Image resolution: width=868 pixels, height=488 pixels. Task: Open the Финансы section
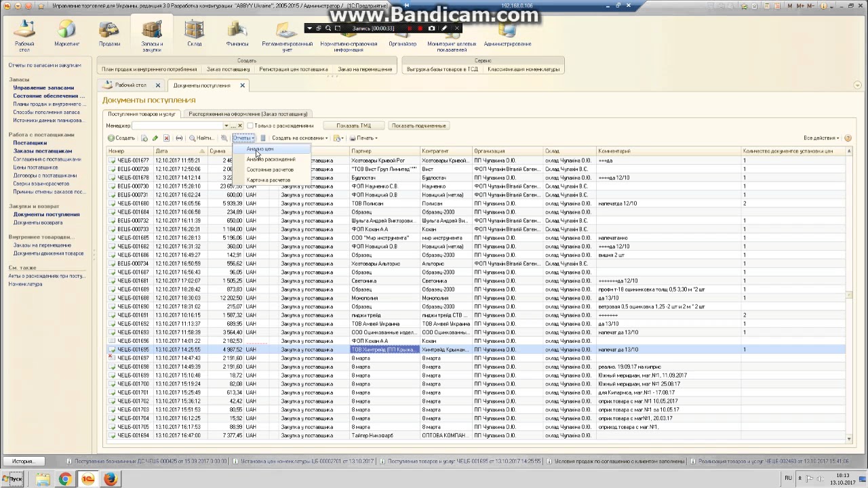click(x=237, y=34)
